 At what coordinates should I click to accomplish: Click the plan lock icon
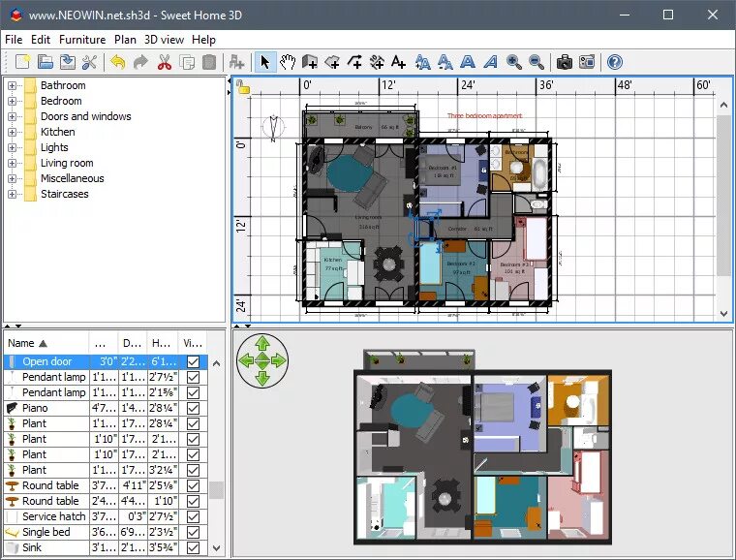click(243, 87)
